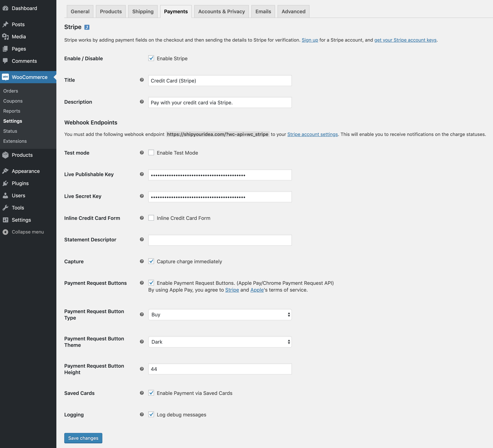Open the Payment Request Button Theme dropdown
This screenshot has width=493, height=448.
(x=220, y=342)
